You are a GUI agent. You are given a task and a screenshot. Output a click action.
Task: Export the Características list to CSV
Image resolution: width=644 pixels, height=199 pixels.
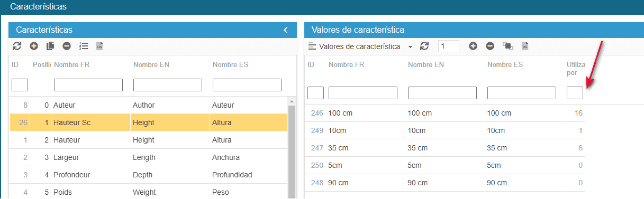[x=99, y=46]
